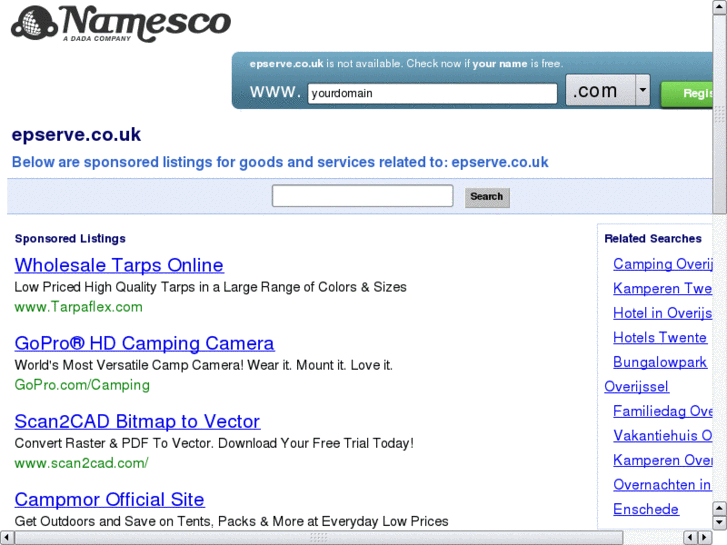Image resolution: width=727 pixels, height=545 pixels.
Task: Click 'epserve.co.uk is not available' notice
Action: [406, 64]
